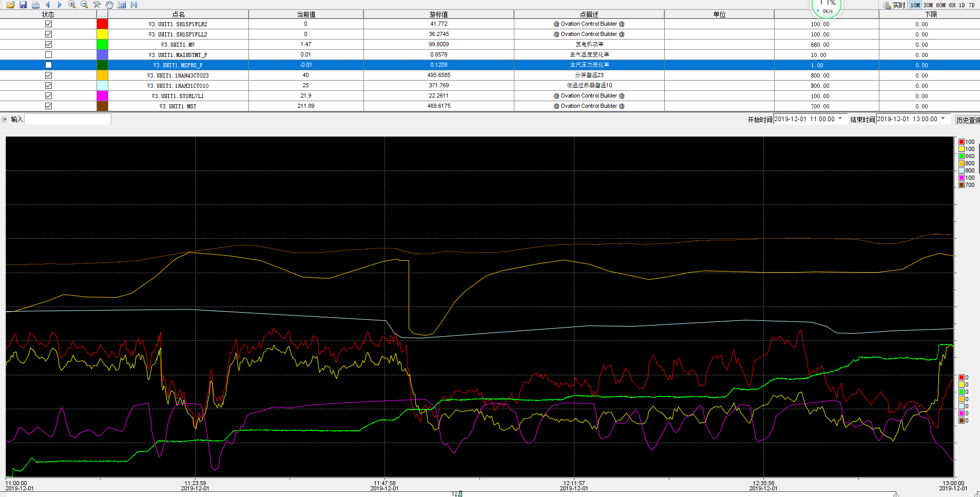Select the 发电机功率 description cell
The width and height of the screenshot is (980, 497).
click(x=589, y=45)
